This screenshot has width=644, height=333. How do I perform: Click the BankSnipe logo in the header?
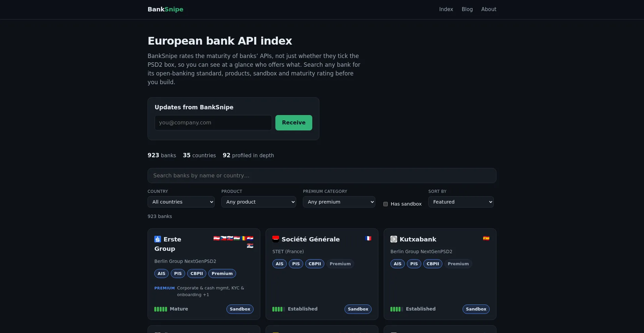coord(165,9)
